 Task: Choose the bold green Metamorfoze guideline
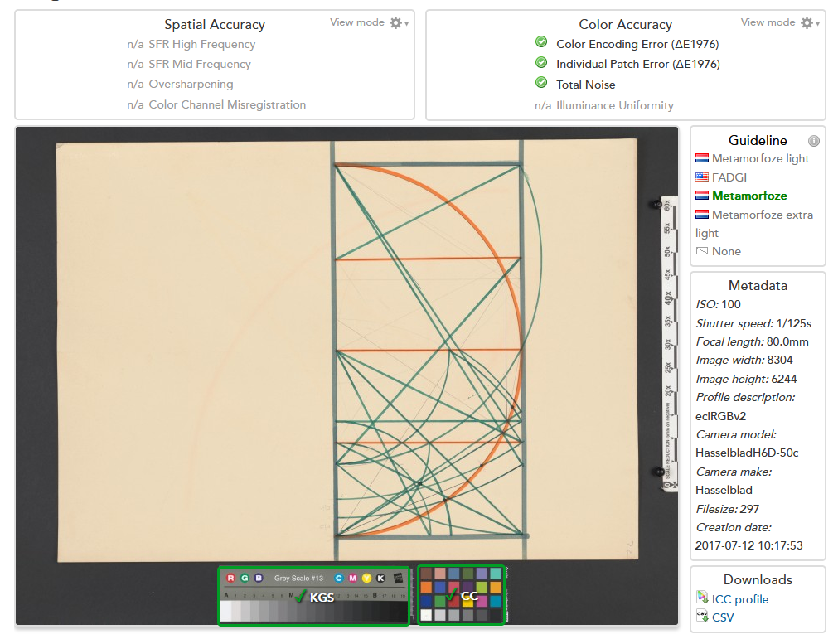coord(749,196)
